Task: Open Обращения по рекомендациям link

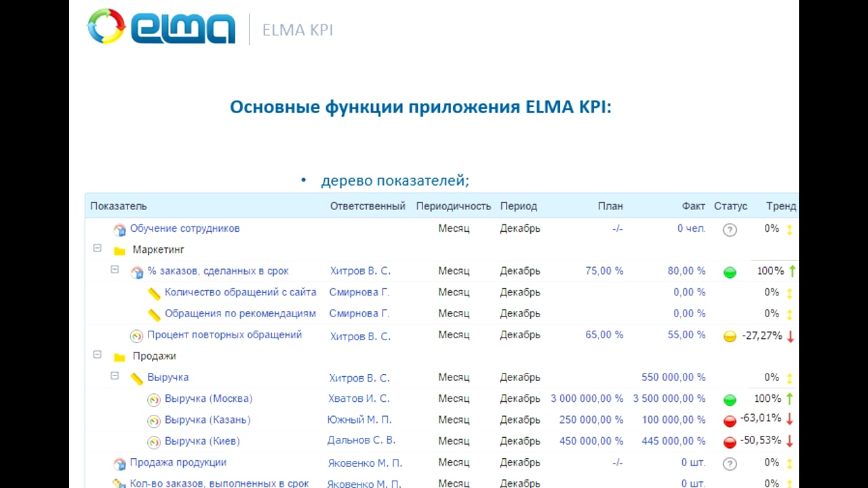Action: tap(240, 313)
